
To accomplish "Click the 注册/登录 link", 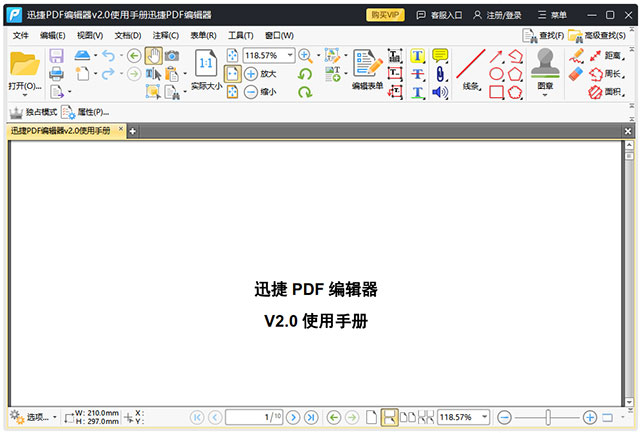I will pos(497,15).
